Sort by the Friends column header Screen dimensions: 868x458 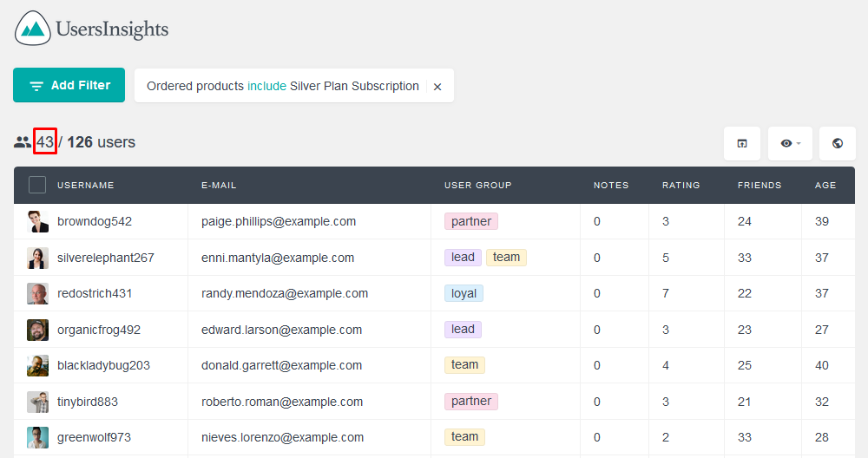759,186
